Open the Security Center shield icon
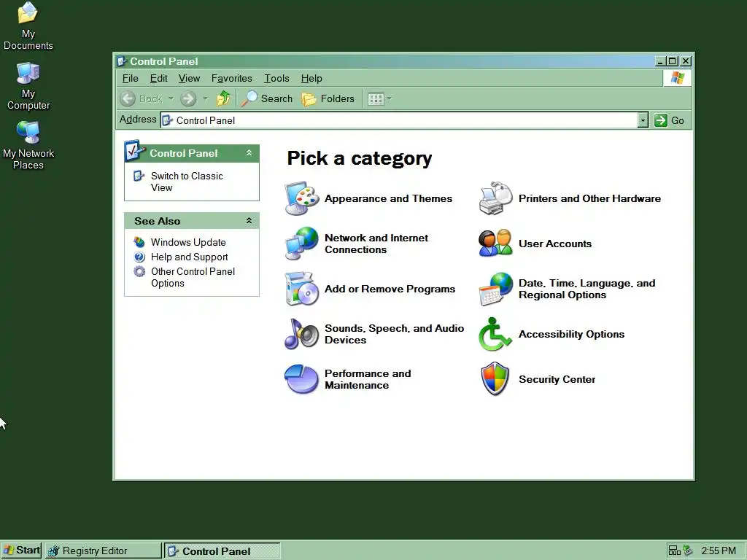747x560 pixels. point(495,379)
